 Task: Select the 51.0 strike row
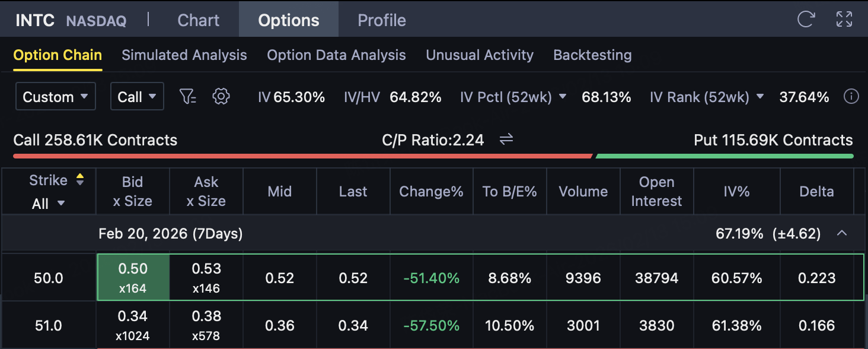(x=48, y=325)
